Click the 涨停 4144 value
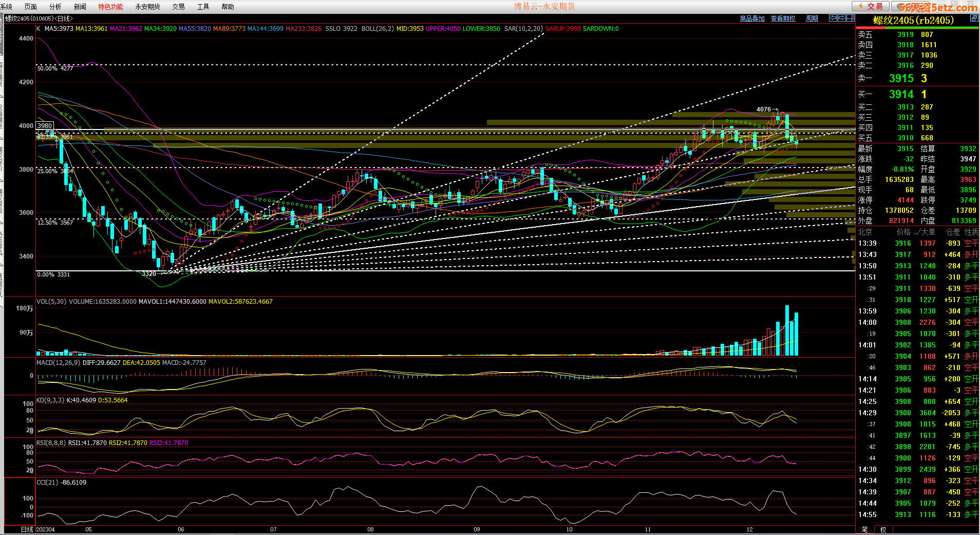 tap(906, 200)
